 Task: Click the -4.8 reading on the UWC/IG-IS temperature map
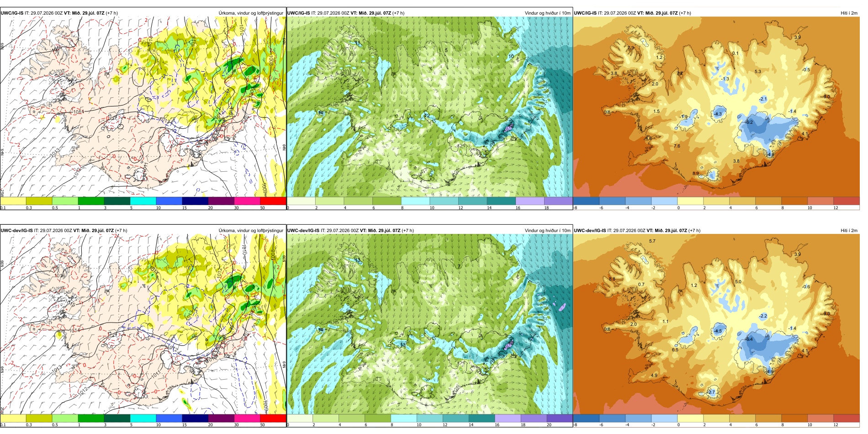(x=771, y=155)
